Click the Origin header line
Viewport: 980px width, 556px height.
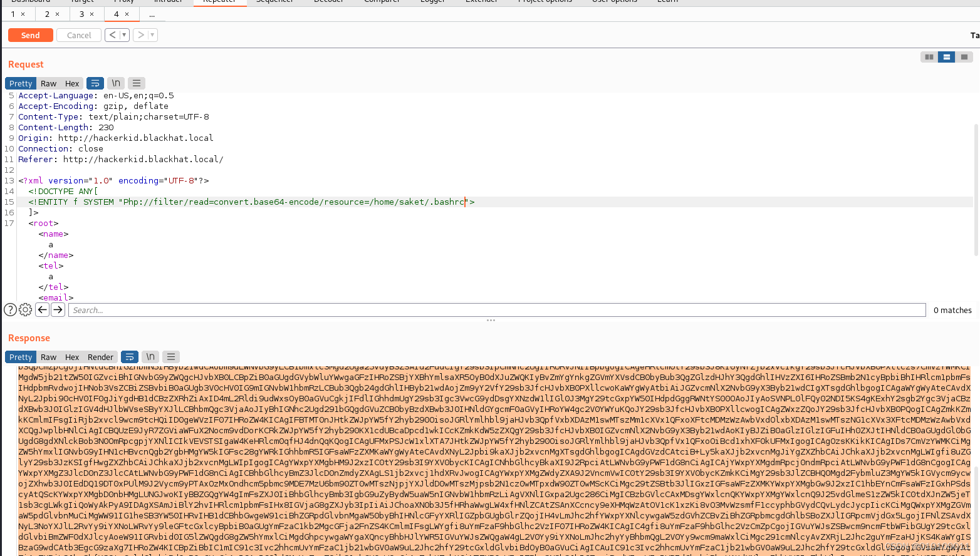tap(115, 138)
